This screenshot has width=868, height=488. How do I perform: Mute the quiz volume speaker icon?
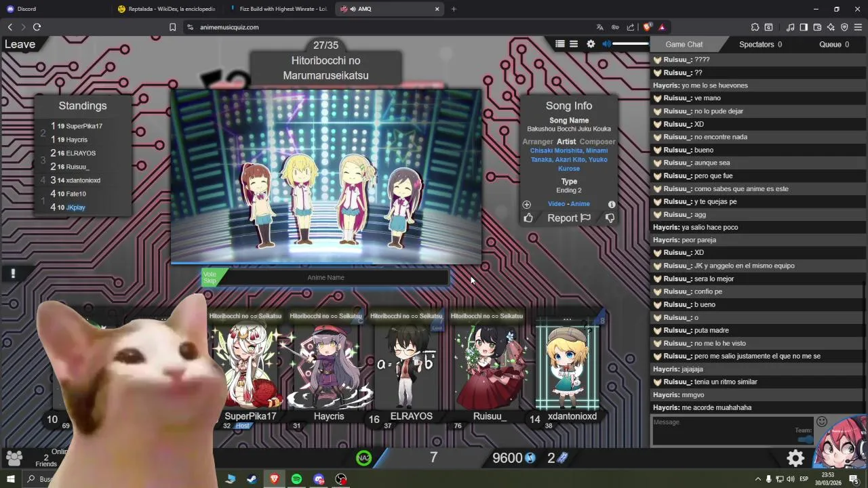pyautogui.click(x=606, y=44)
